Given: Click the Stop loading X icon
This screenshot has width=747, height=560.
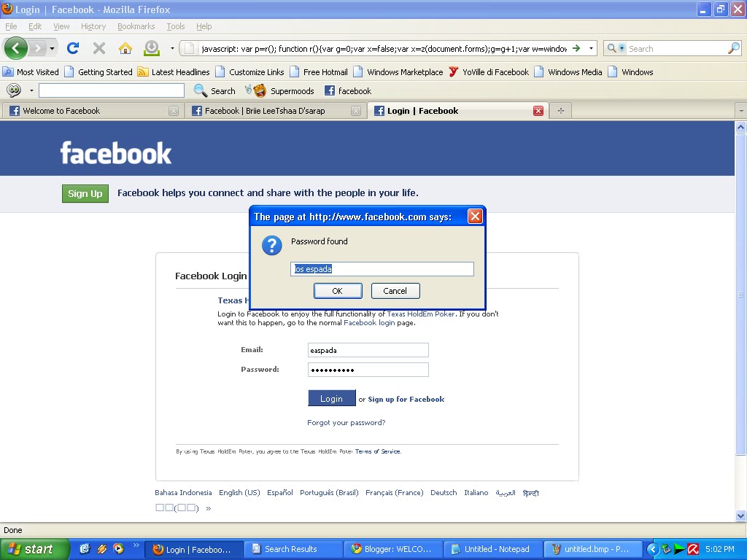Looking at the screenshot, I should coord(99,48).
